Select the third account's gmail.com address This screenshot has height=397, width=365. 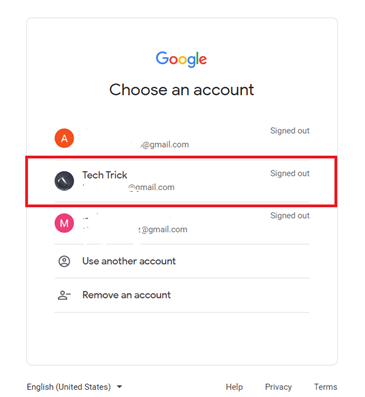click(163, 229)
